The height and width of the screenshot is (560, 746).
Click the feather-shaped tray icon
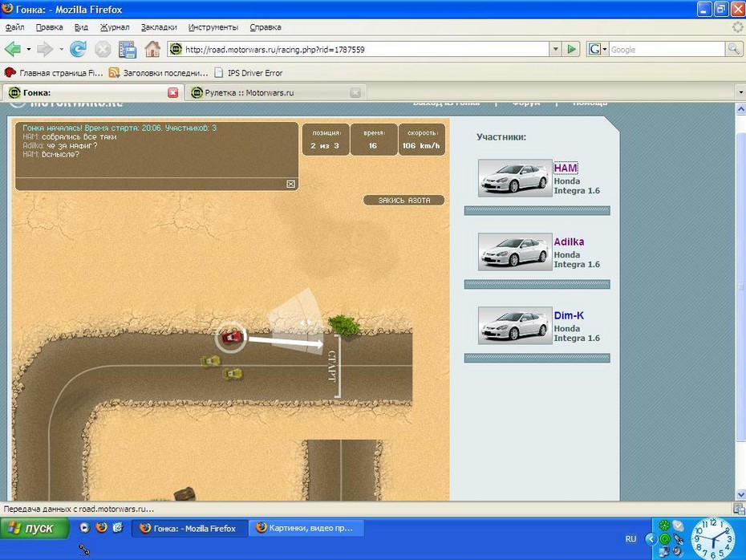(x=679, y=539)
